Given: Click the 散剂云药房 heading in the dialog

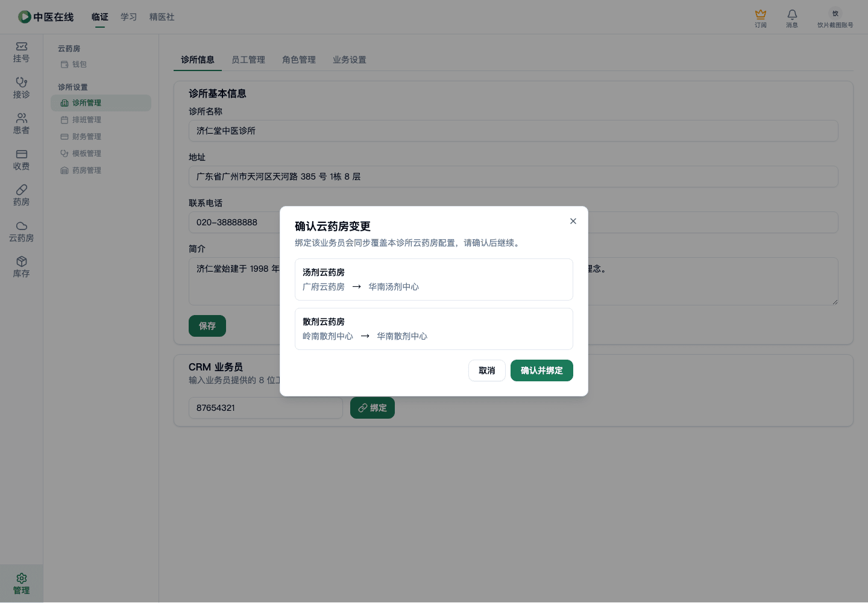Looking at the screenshot, I should pos(324,322).
